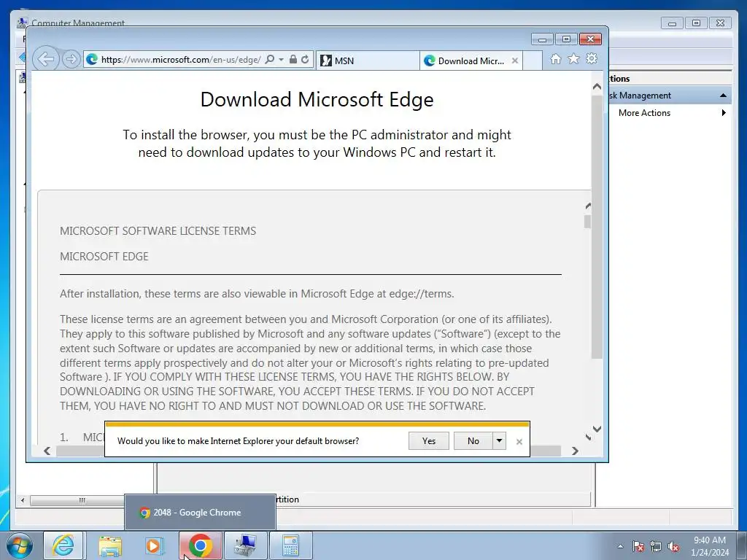Click Internet Explorer icon on taskbar
Screen dimensions: 747x560
(x=63, y=545)
